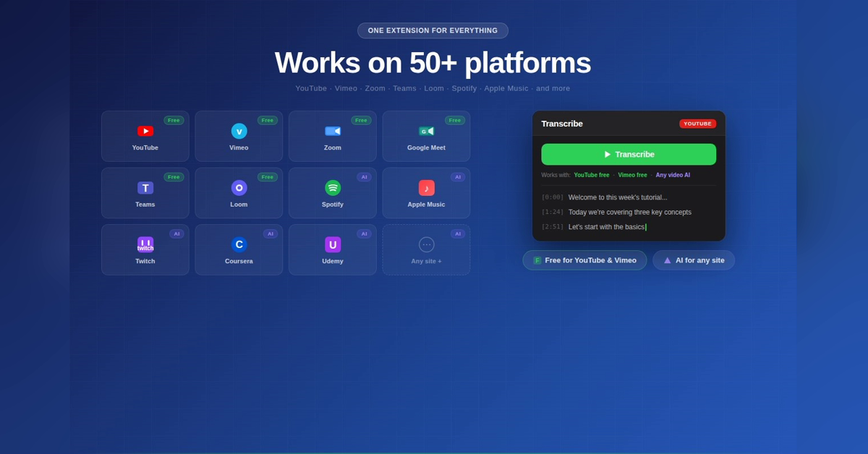Click the ONE EXTENSION FOR EVERYTHING pill
868x454 pixels.
point(433,30)
